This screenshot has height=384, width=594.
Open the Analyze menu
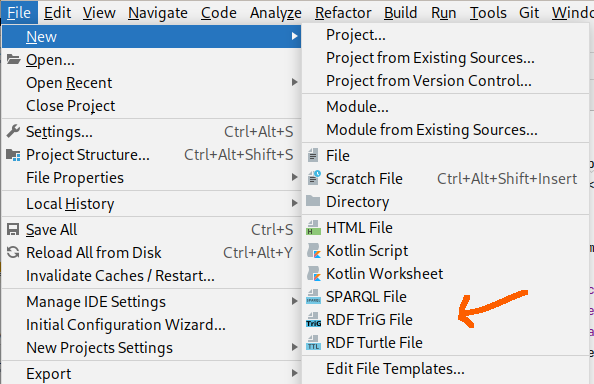276,12
